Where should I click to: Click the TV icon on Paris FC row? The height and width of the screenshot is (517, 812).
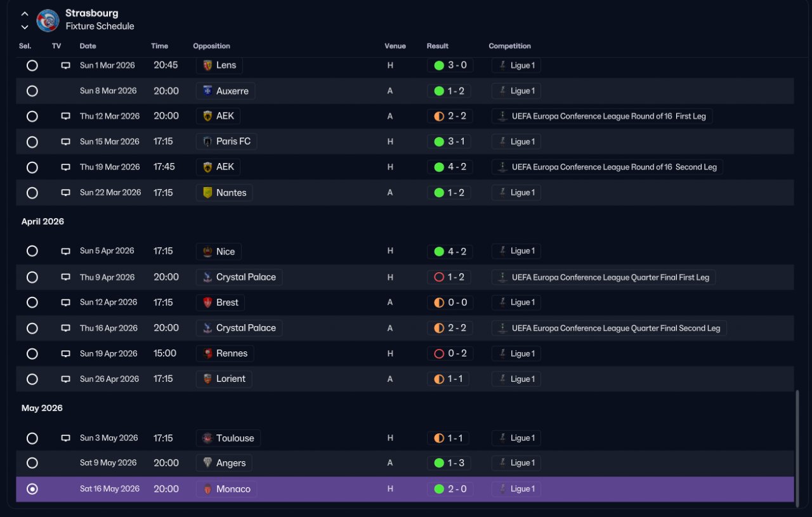pyautogui.click(x=65, y=141)
